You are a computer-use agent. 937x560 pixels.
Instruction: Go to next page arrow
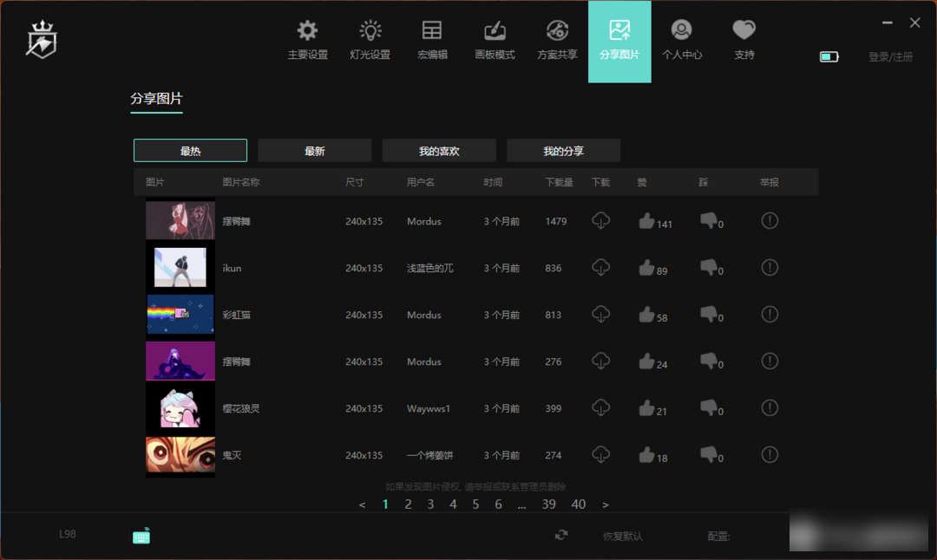point(606,505)
